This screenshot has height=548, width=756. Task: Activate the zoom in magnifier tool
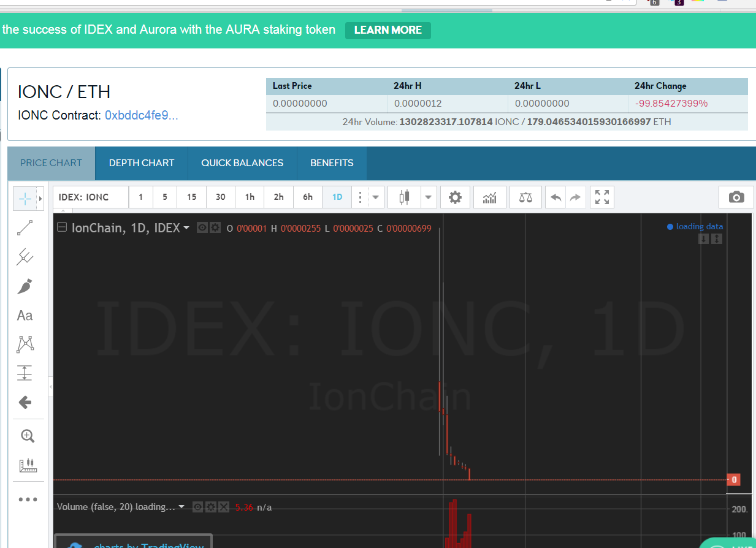pyautogui.click(x=27, y=436)
